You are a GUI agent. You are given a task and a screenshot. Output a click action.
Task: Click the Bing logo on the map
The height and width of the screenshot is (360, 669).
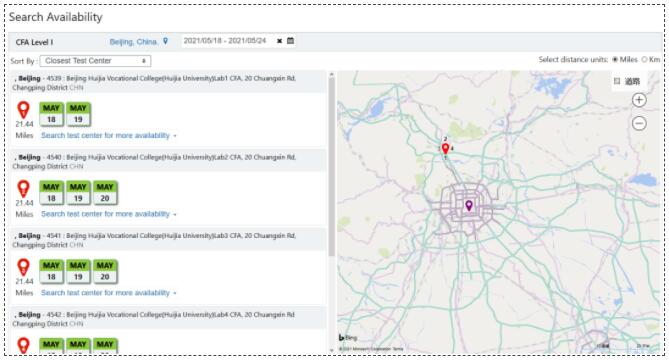point(348,338)
